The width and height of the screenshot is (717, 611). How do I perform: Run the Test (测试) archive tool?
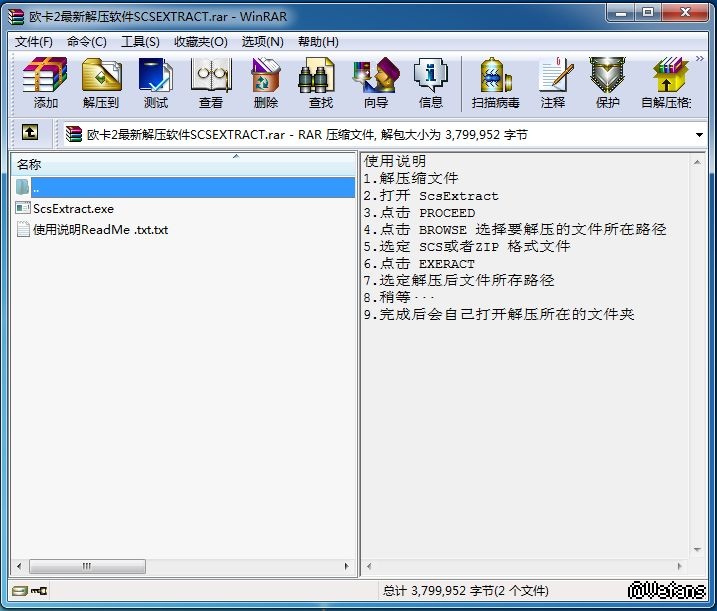(155, 83)
